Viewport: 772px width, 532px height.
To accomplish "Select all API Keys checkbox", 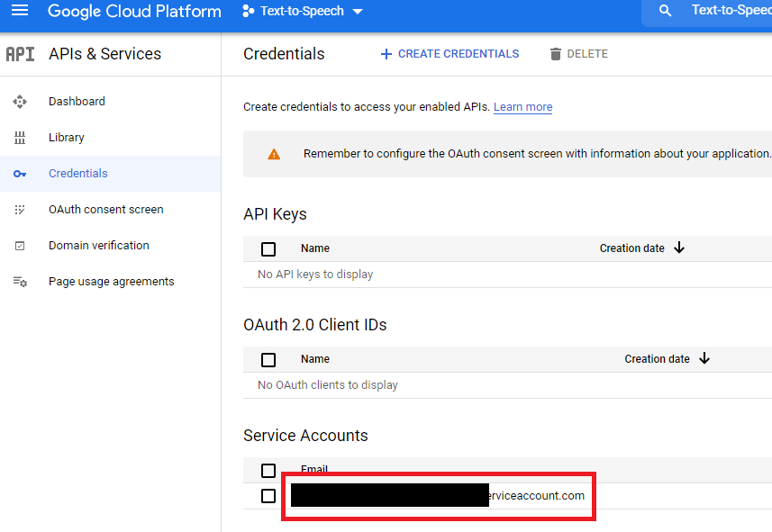I will (x=268, y=249).
